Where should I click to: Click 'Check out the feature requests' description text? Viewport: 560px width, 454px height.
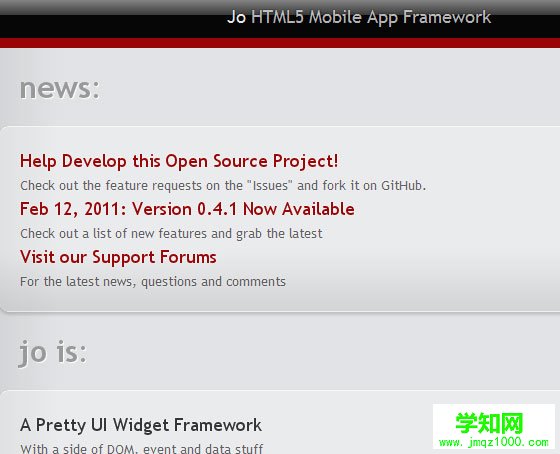click(x=223, y=186)
